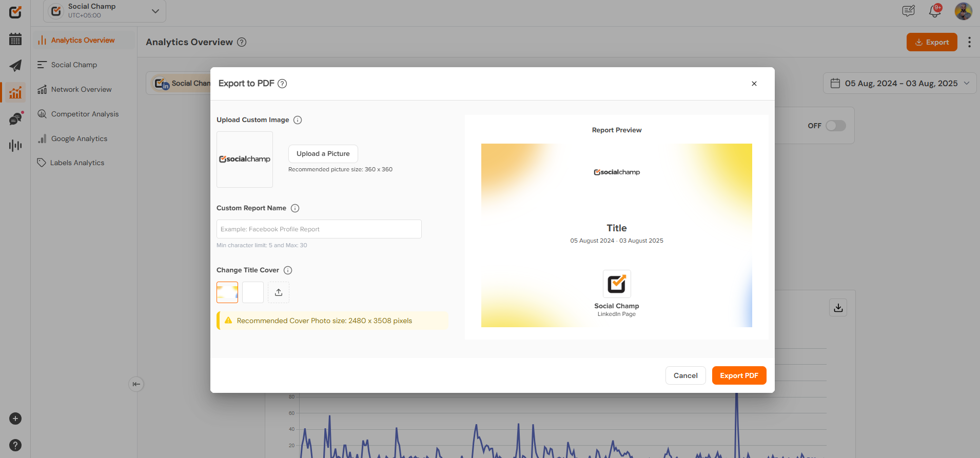980x458 pixels.
Task: Open the three-dot more options menu
Action: (x=969, y=42)
